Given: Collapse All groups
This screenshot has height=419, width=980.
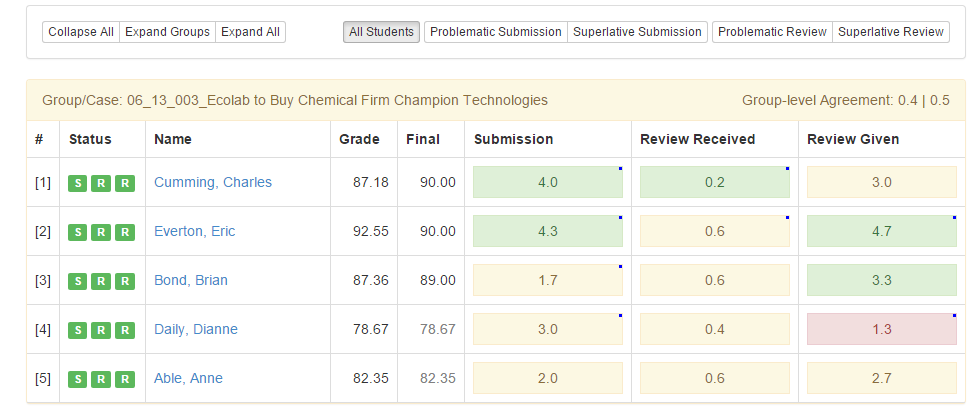Looking at the screenshot, I should coord(81,32).
